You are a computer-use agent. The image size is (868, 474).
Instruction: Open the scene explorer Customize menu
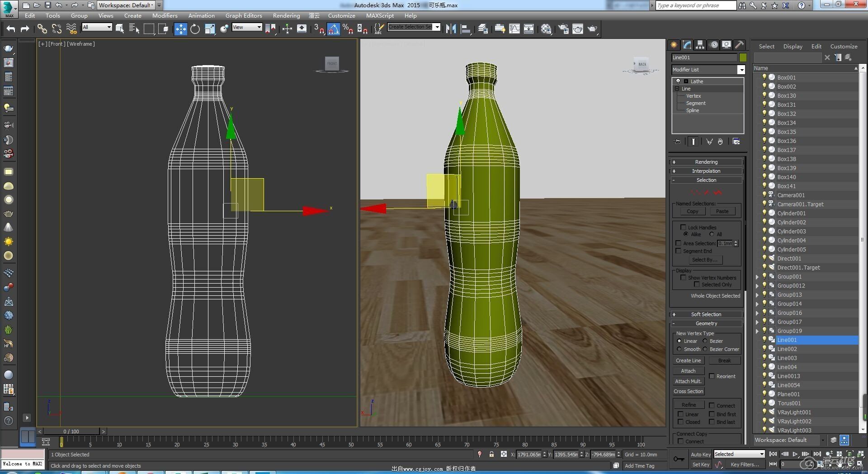(844, 46)
